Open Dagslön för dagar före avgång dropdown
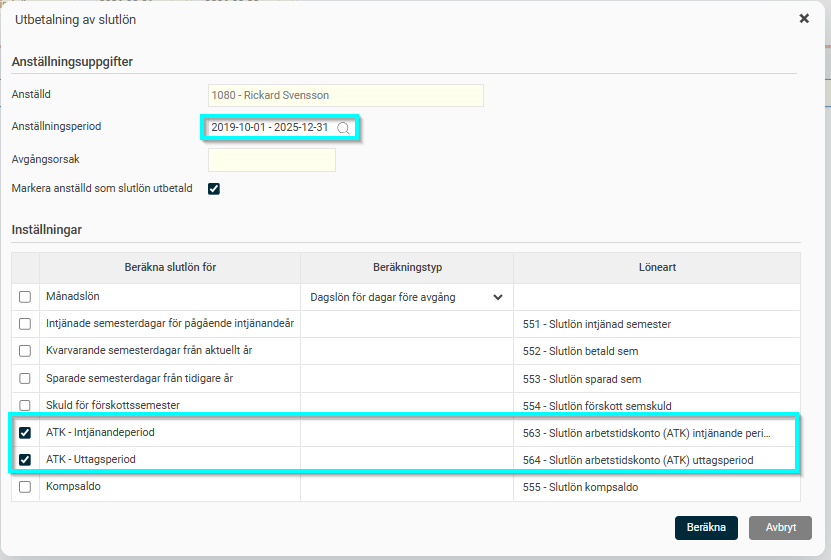 point(406,297)
